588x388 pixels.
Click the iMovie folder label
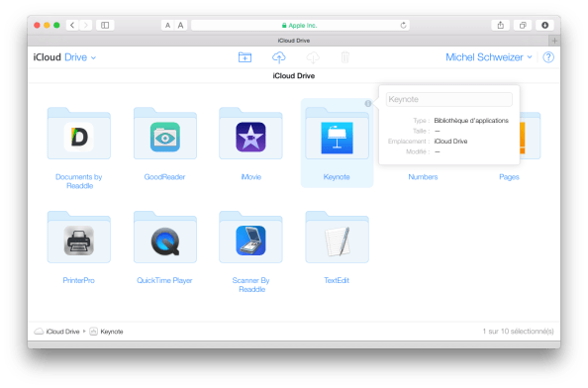[x=250, y=177]
